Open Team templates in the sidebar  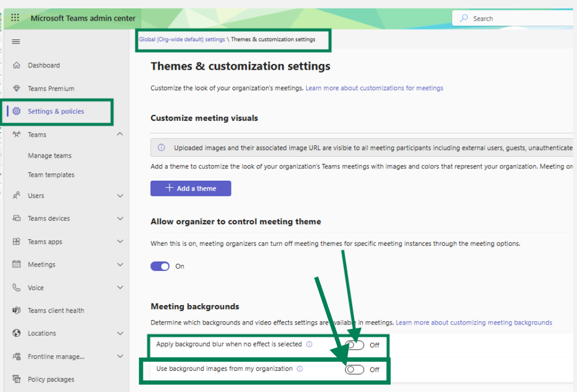click(51, 175)
